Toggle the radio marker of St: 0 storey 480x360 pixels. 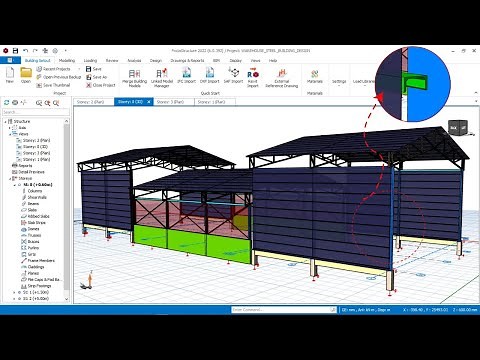(x=20, y=185)
